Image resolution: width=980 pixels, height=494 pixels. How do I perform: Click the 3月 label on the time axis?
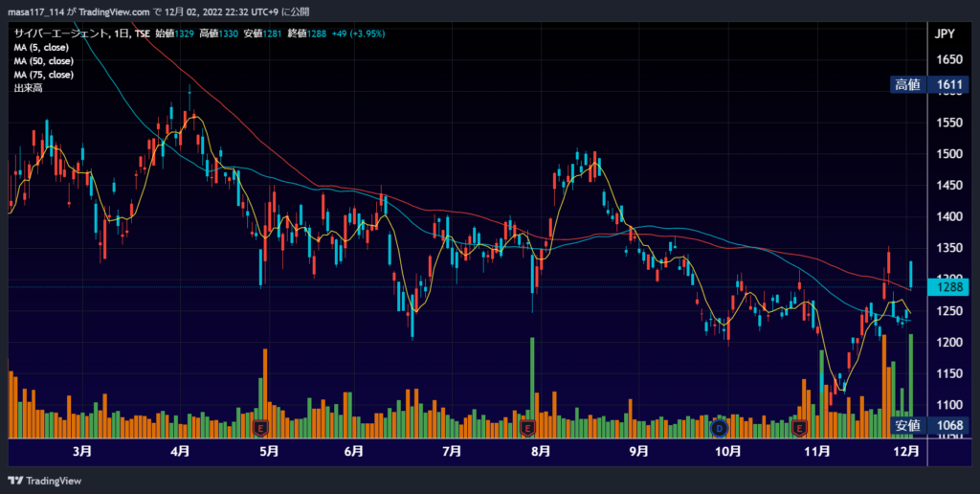82,452
